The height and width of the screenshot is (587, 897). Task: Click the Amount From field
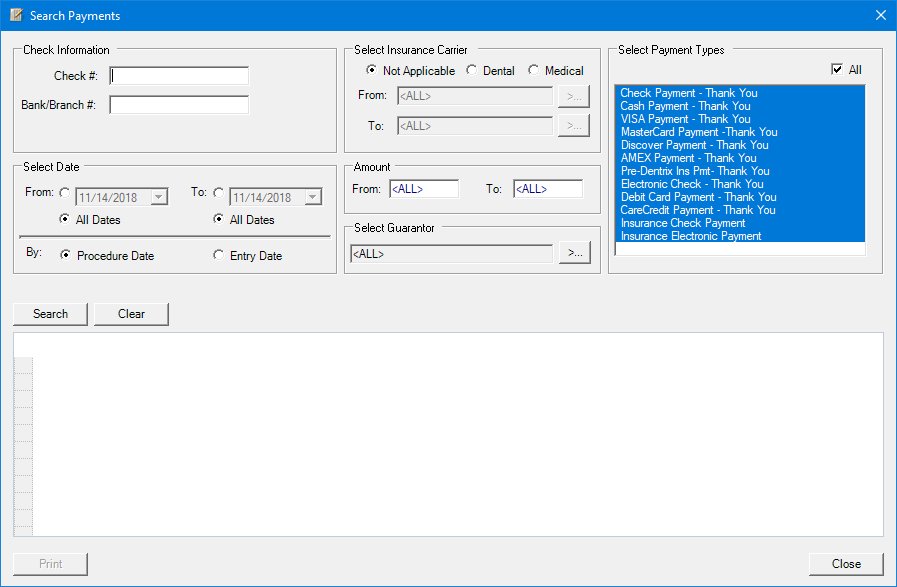[424, 189]
